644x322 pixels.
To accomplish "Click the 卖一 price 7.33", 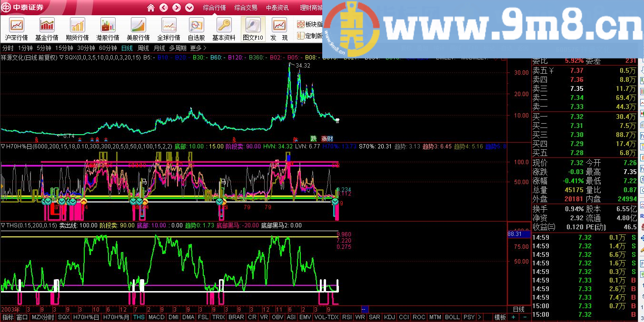I will click(x=576, y=107).
